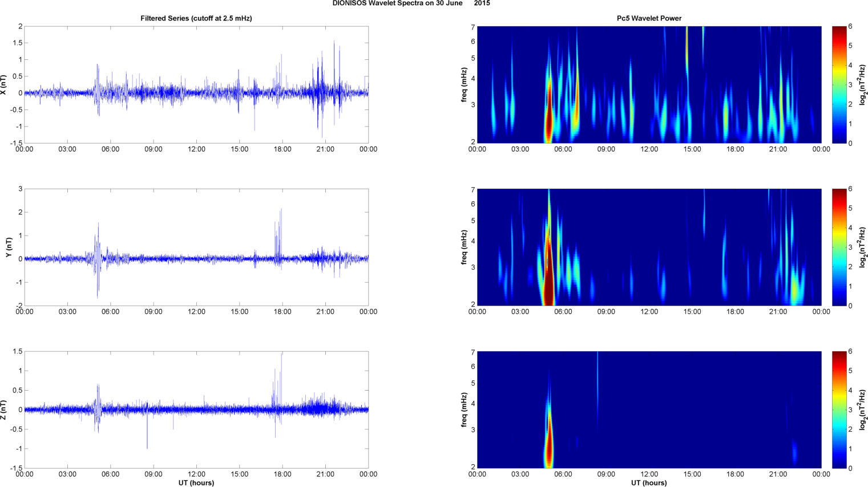Click red power peak in bottom spectrogram
868x487 pixels.
click(x=549, y=445)
